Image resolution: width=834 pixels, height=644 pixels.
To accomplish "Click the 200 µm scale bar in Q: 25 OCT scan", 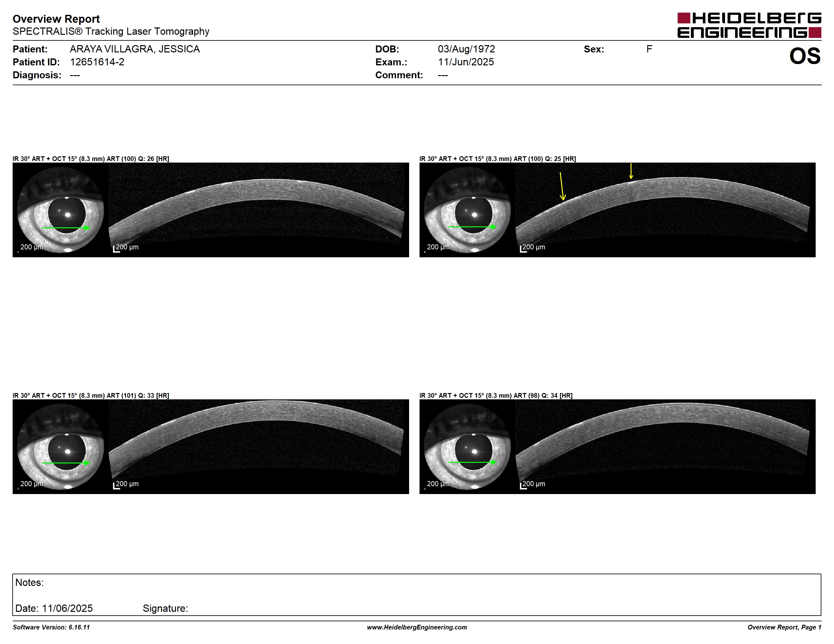I will pos(533,248).
